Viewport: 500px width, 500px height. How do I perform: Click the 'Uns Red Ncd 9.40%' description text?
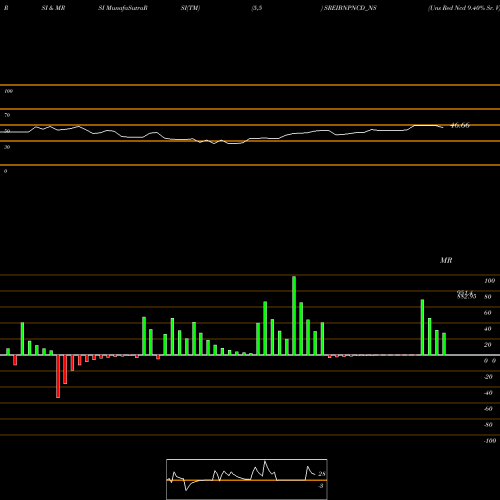(456, 8)
